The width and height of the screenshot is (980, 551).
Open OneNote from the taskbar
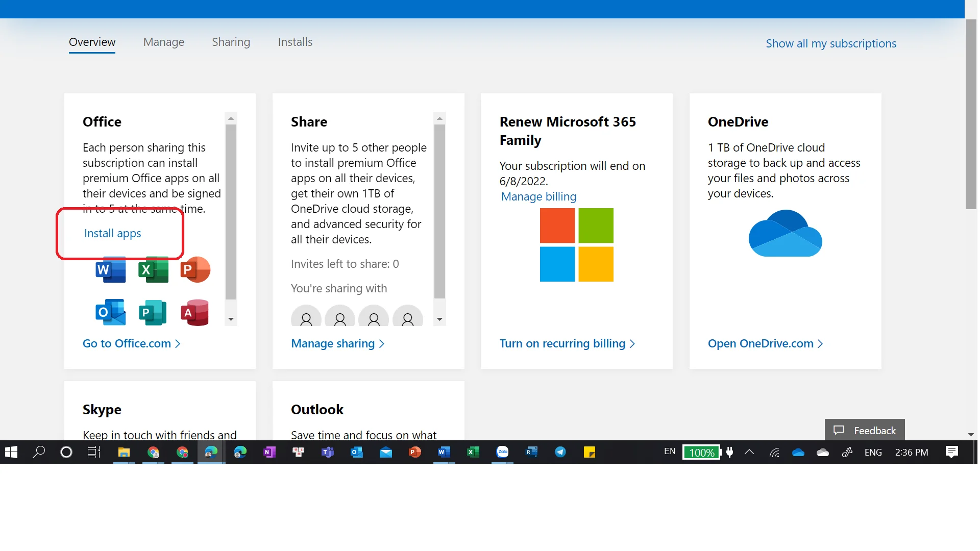pos(269,453)
